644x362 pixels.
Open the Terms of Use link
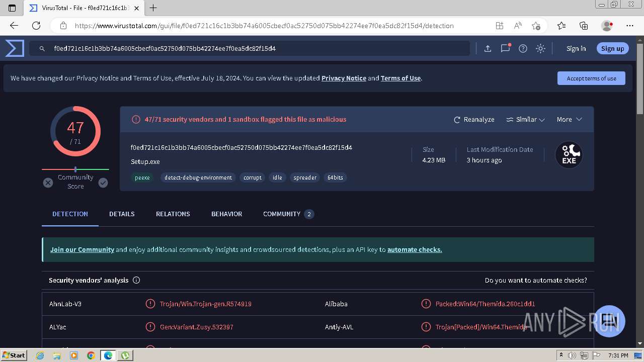coord(400,78)
